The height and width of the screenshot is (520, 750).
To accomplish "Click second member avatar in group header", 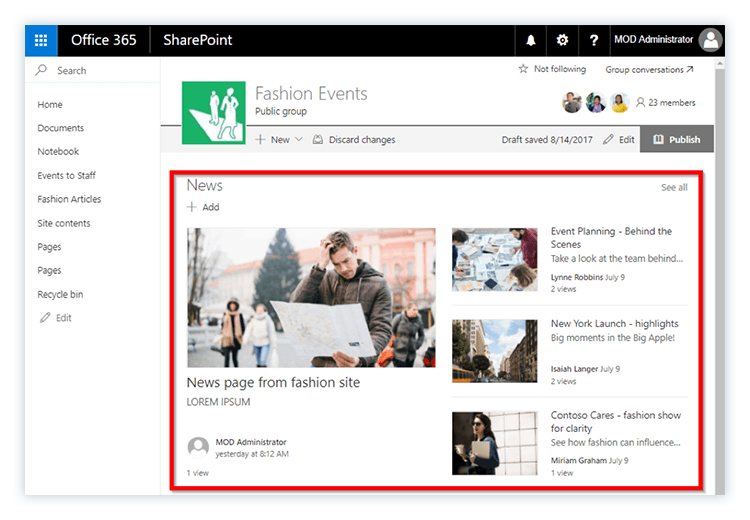I will pyautogui.click(x=596, y=102).
